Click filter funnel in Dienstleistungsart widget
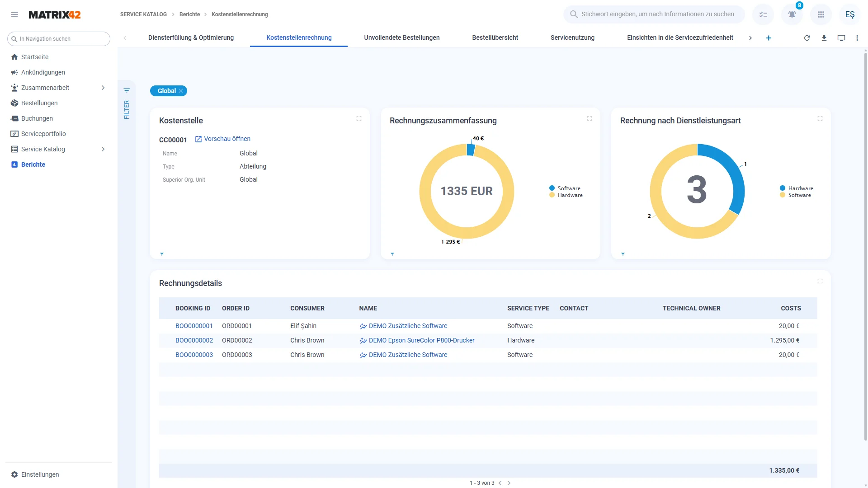Screen dimensions: 868x488 (623, 254)
